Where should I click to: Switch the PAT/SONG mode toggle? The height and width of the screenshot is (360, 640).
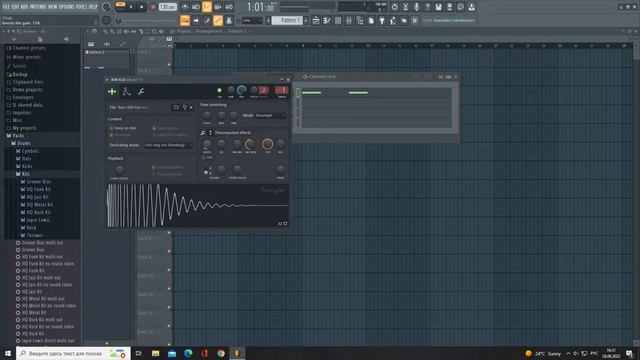tap(120, 6)
